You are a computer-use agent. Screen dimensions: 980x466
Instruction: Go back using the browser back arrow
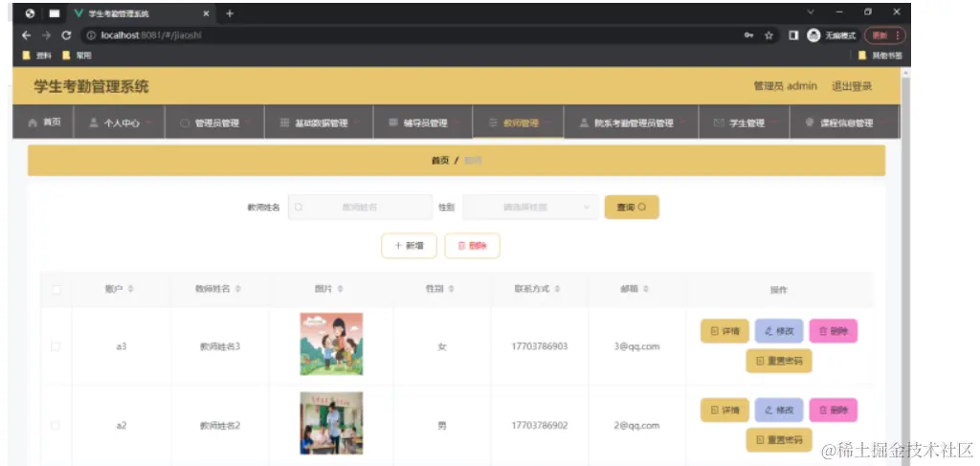[26, 35]
